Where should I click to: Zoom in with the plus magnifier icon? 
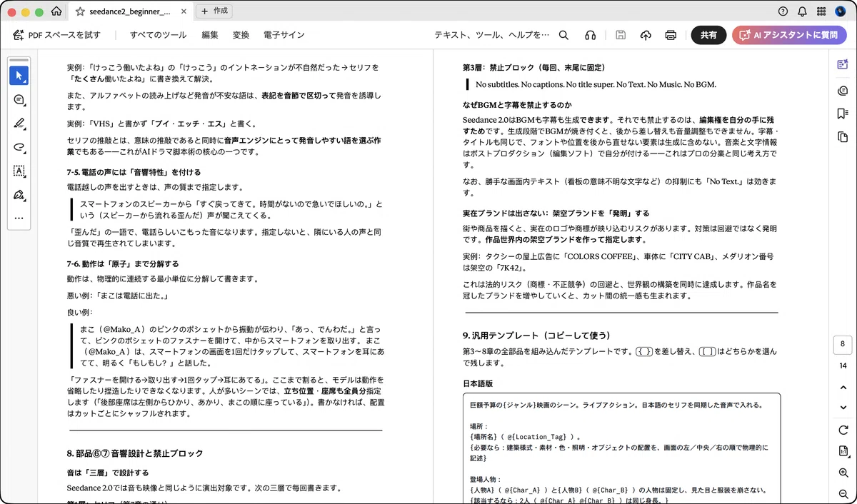843,473
